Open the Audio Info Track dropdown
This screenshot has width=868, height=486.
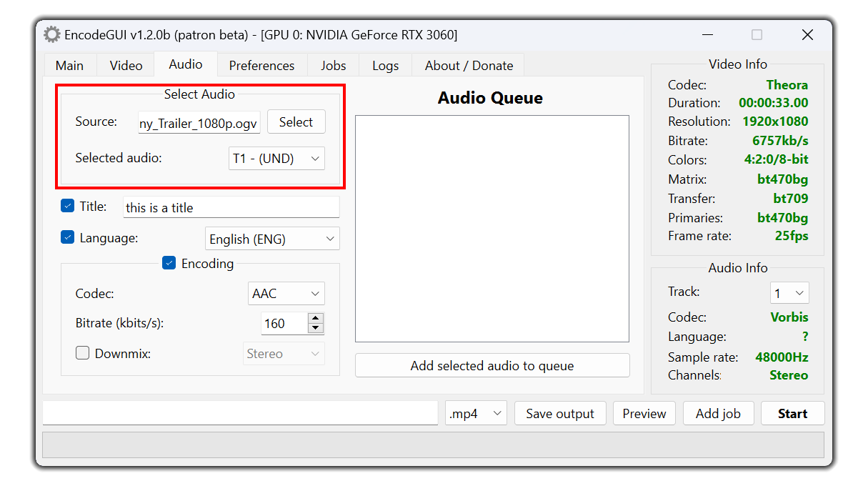pyautogui.click(x=789, y=293)
